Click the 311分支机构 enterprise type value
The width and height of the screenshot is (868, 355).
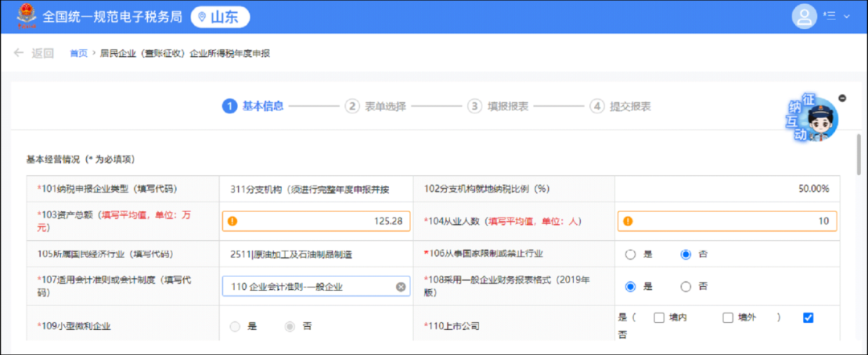pos(310,189)
